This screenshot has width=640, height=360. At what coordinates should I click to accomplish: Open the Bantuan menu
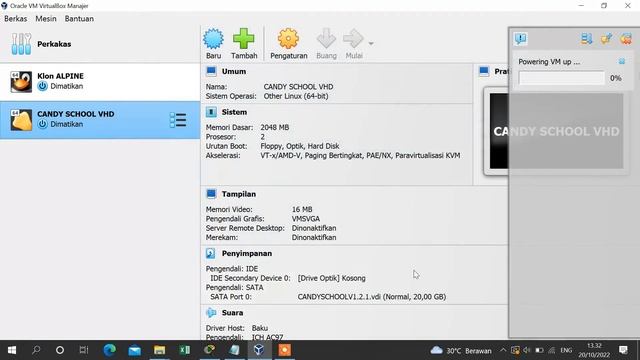click(79, 19)
